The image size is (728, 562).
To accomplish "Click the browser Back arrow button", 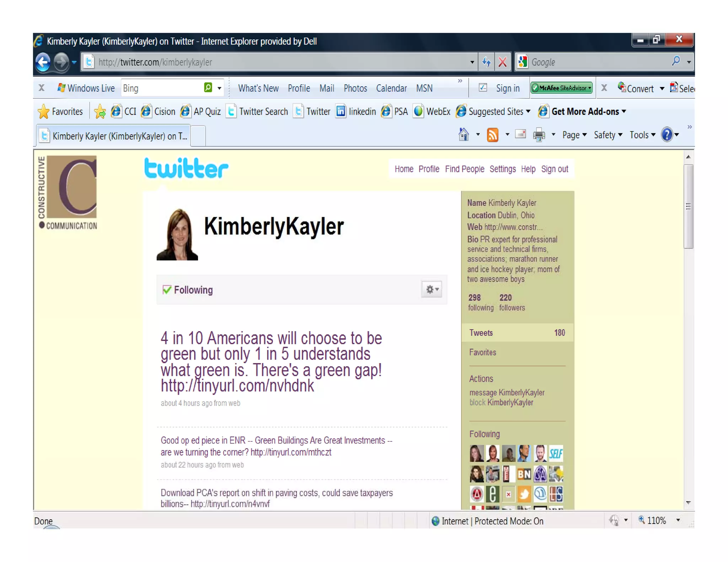I will [43, 62].
